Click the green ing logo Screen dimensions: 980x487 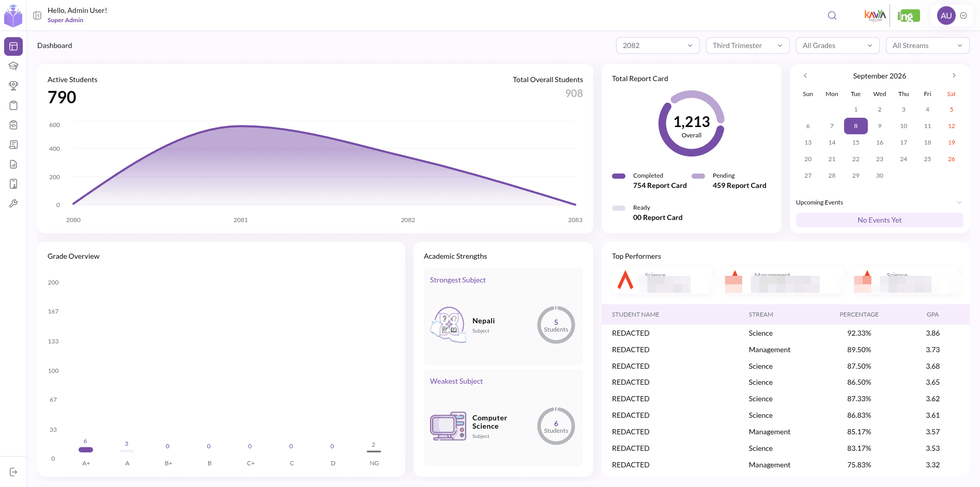(909, 15)
